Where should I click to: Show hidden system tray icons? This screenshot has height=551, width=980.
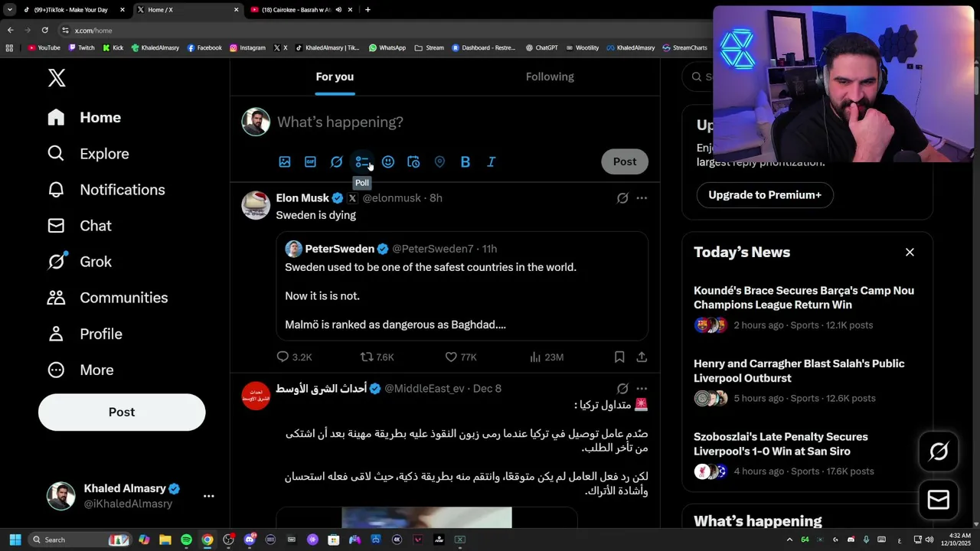pos(789,540)
